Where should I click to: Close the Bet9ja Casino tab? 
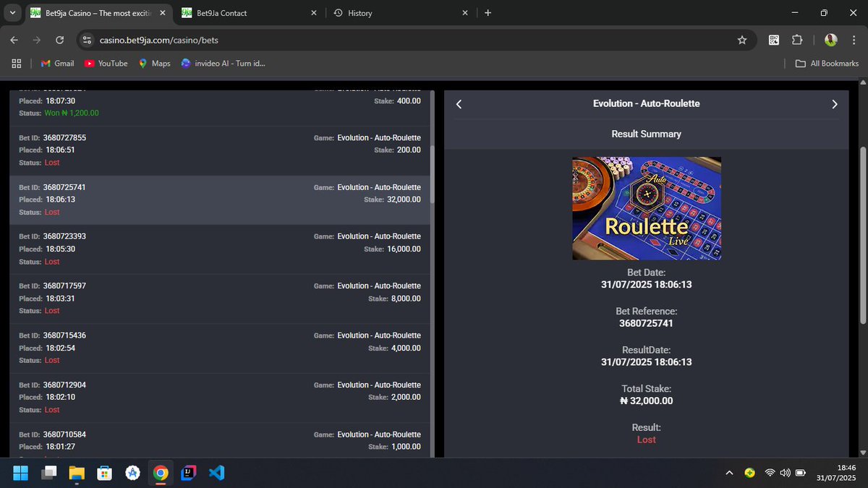[x=163, y=13]
